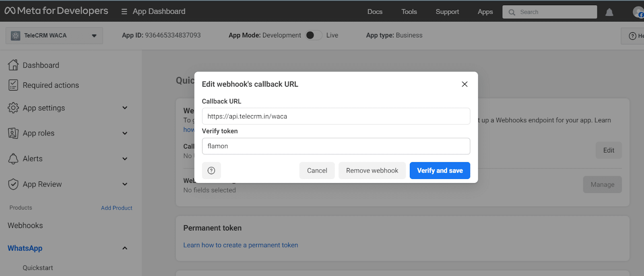Image resolution: width=644 pixels, height=276 pixels.
Task: Open the hamburger menu beside App Dashboard
Action: pos(124,12)
